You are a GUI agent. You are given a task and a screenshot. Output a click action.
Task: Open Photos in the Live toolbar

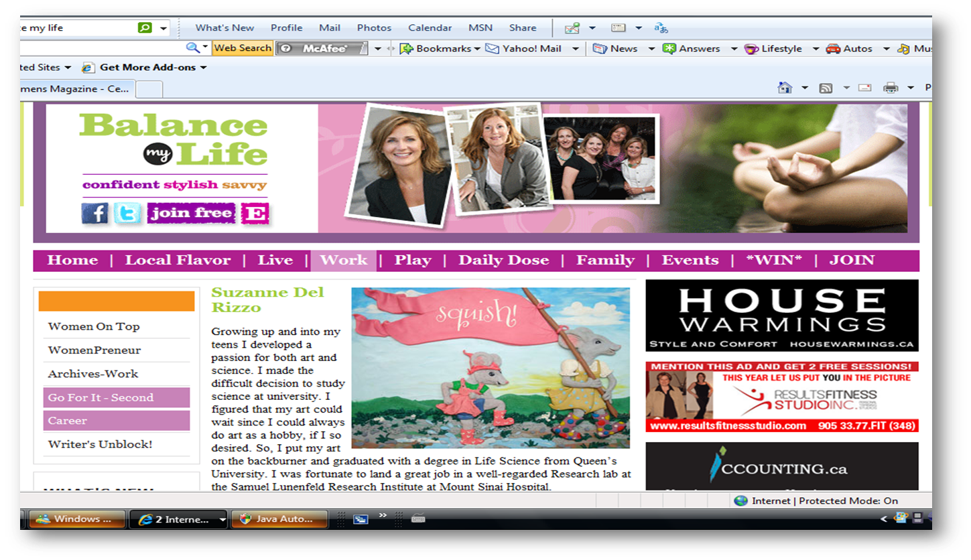click(x=374, y=27)
